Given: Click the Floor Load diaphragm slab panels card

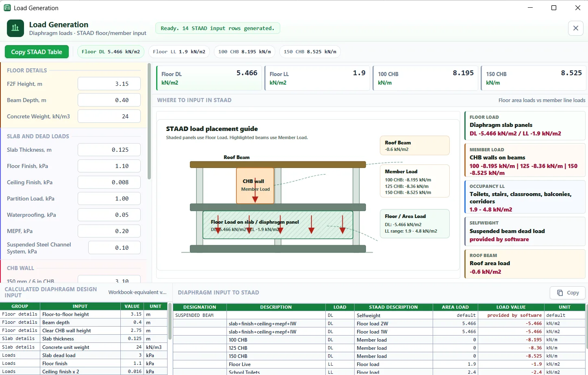Looking at the screenshot, I should pos(525,125).
